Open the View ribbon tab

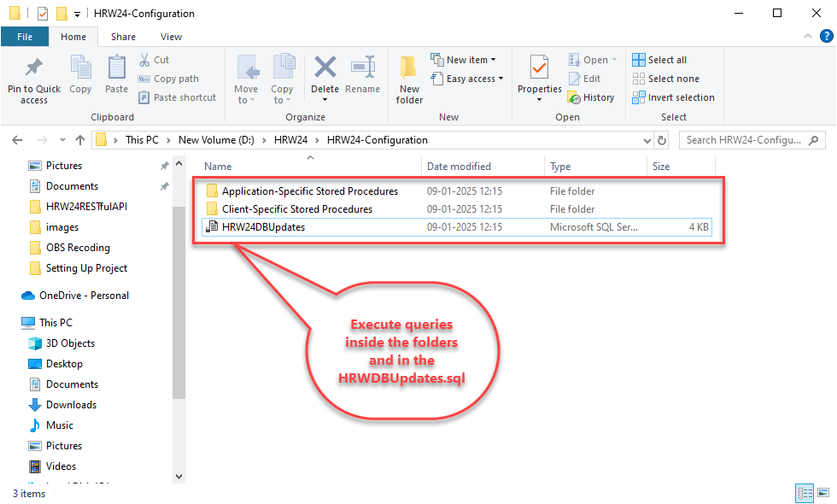coord(171,37)
